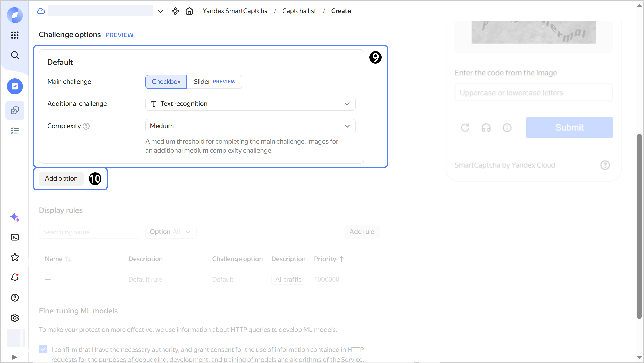Toggle the HTTP data consent checkbox
Viewport: 644px width, 363px height.
click(x=43, y=349)
